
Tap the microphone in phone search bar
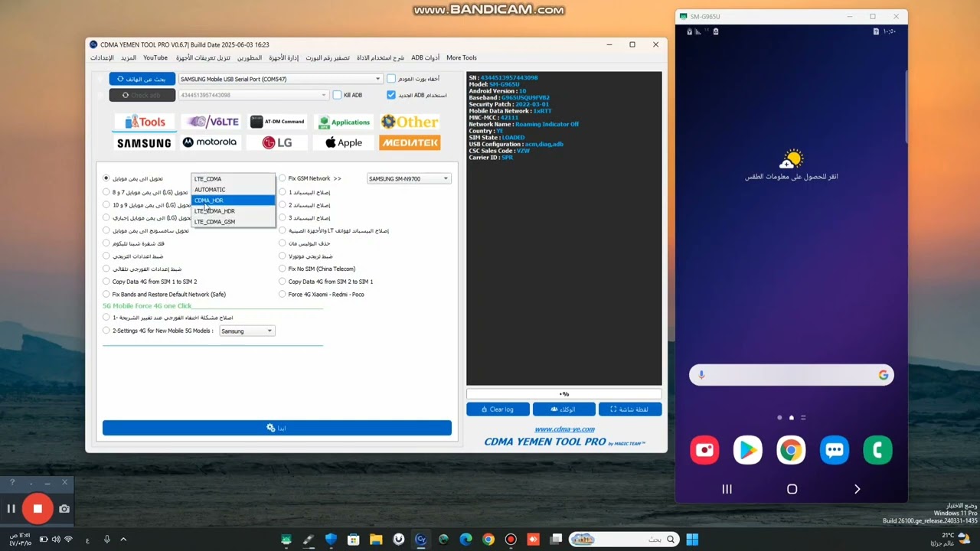[701, 375]
